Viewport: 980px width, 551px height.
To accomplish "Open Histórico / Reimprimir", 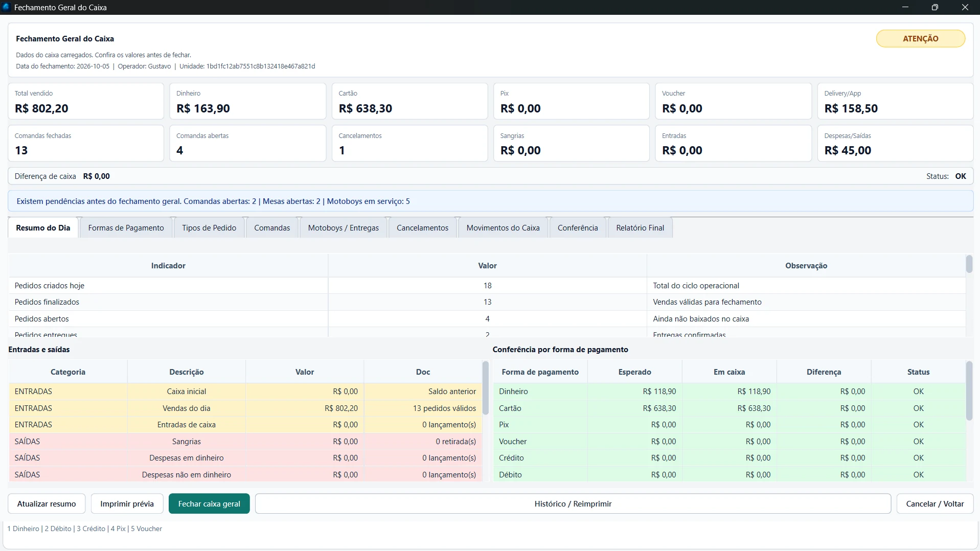I will (573, 503).
